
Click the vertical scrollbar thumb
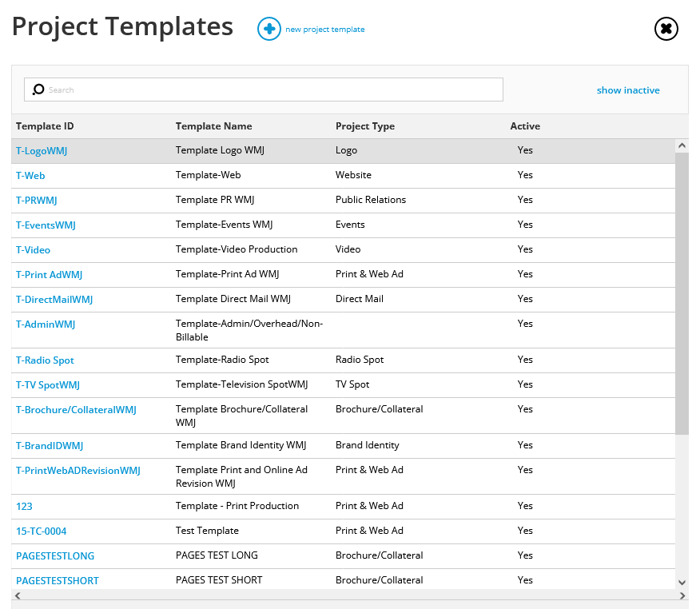(x=682, y=293)
